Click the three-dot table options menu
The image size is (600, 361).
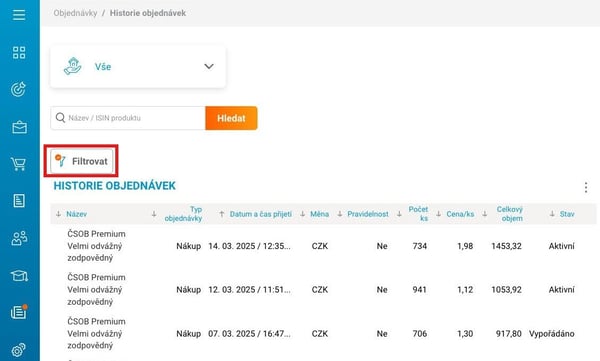[x=586, y=187]
